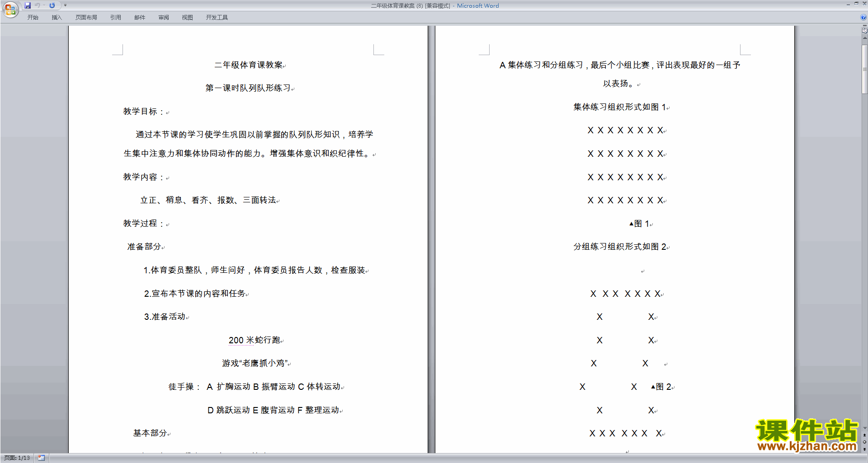This screenshot has height=463, width=868.
Task: Click the line starting 1.体育委员整队
Action: (254, 270)
